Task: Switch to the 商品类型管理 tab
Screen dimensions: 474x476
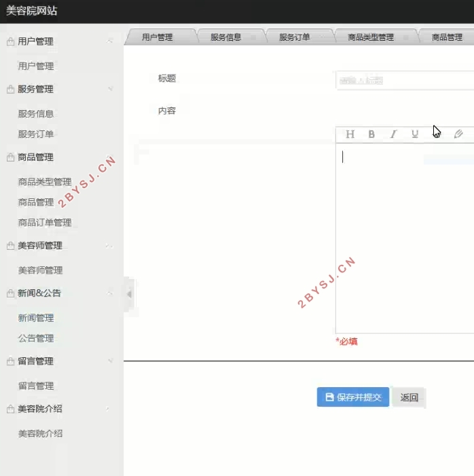Action: (371, 37)
